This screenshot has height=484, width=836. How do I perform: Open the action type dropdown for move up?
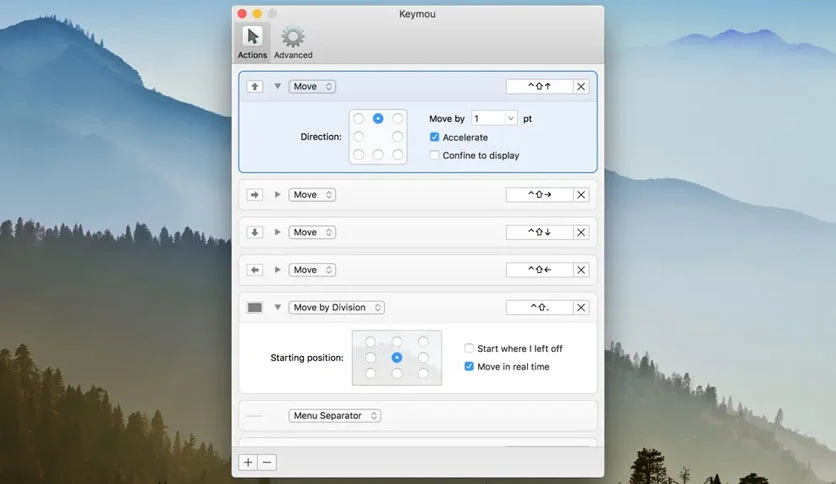click(x=312, y=86)
